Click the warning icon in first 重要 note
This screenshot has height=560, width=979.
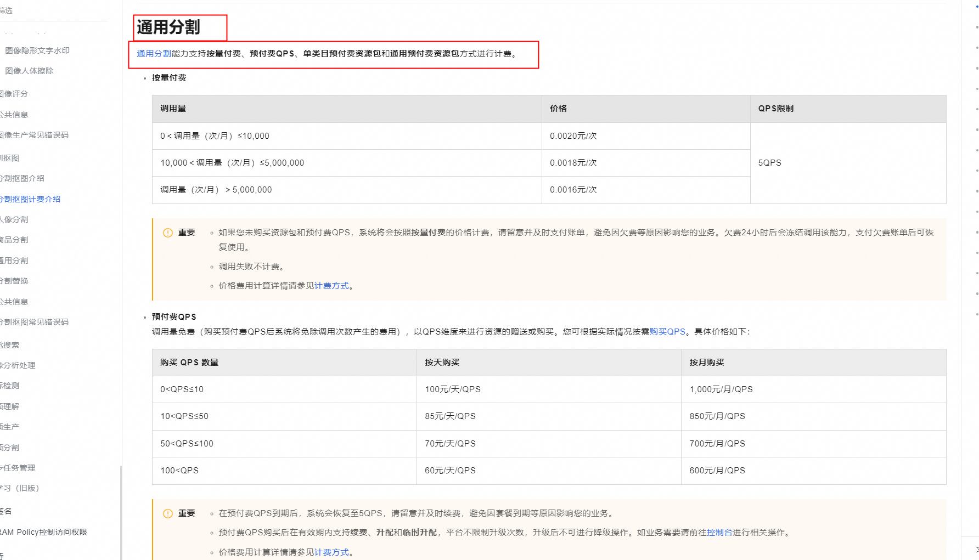tap(168, 233)
